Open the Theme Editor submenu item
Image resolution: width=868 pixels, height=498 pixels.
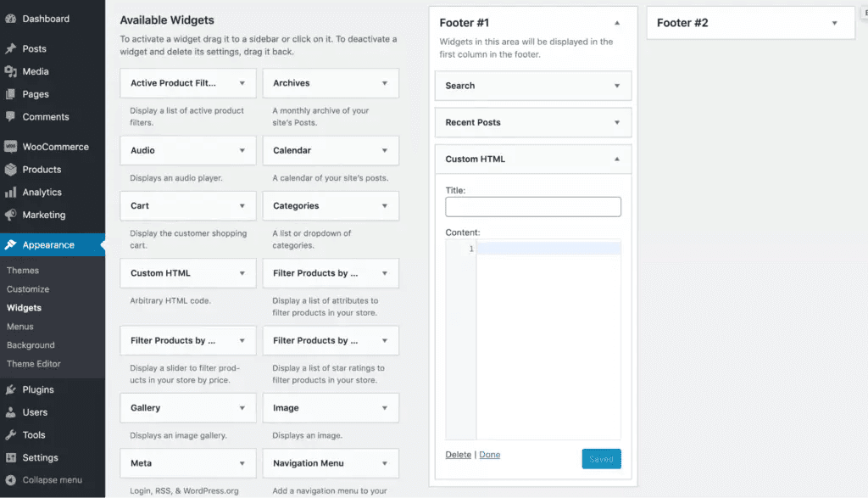coord(34,364)
